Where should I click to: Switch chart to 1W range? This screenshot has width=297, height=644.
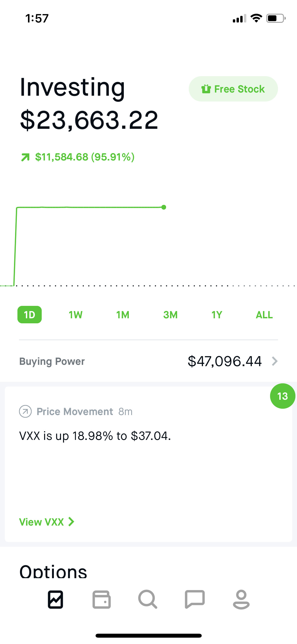coord(76,315)
